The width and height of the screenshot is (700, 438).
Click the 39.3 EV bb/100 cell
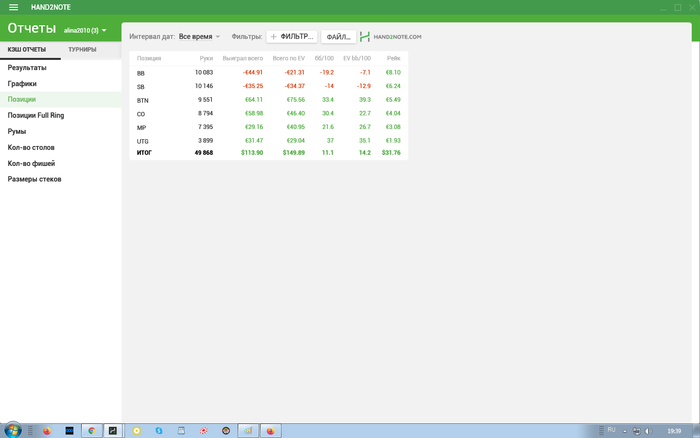coord(365,100)
